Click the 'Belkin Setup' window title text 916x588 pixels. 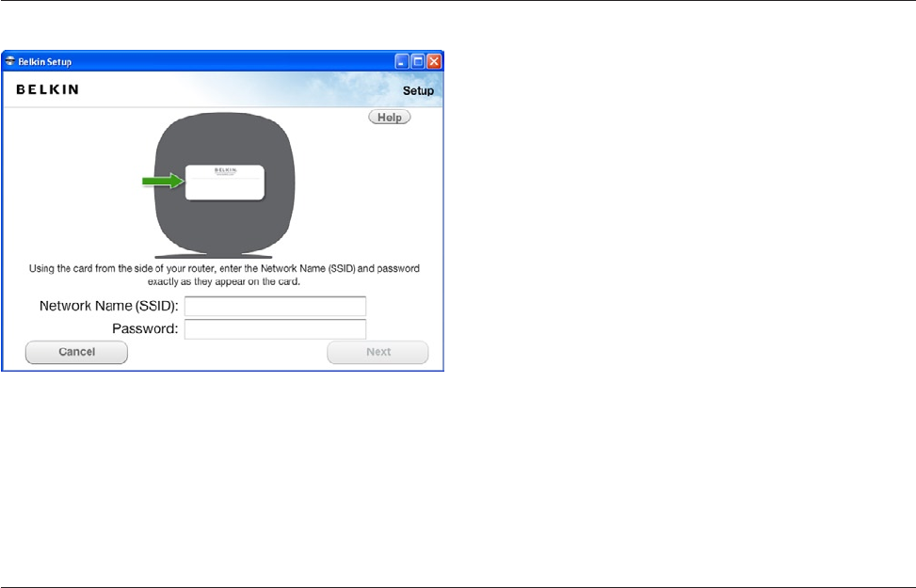point(44,61)
